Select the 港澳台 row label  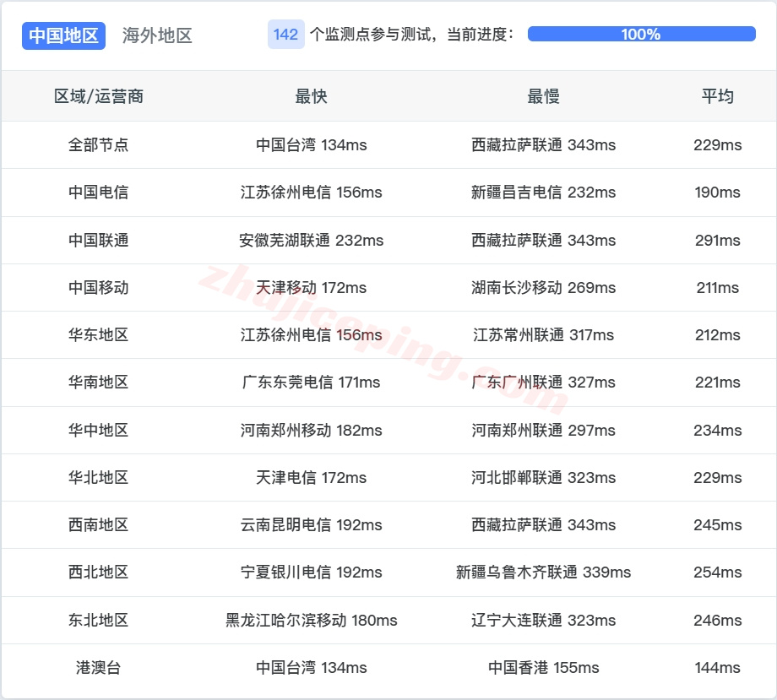click(x=99, y=667)
